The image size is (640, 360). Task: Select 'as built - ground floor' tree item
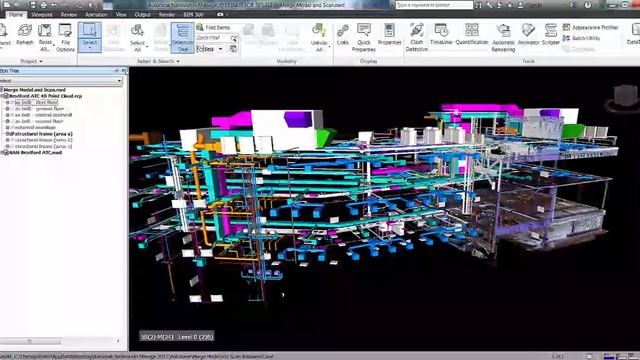[40, 109]
